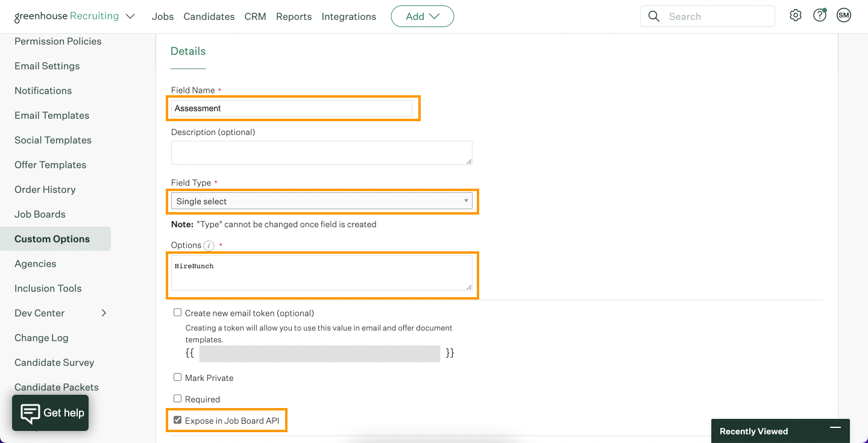Open the Jobs menu

(163, 17)
